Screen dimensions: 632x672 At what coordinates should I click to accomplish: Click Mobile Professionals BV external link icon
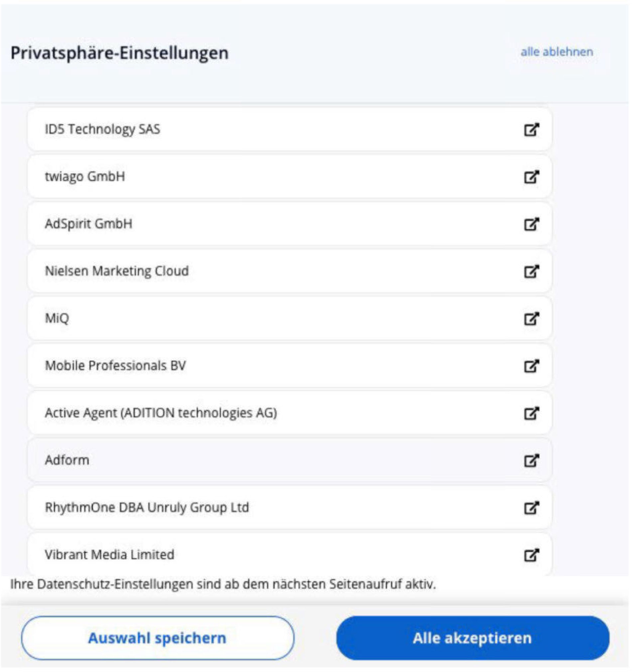click(531, 366)
